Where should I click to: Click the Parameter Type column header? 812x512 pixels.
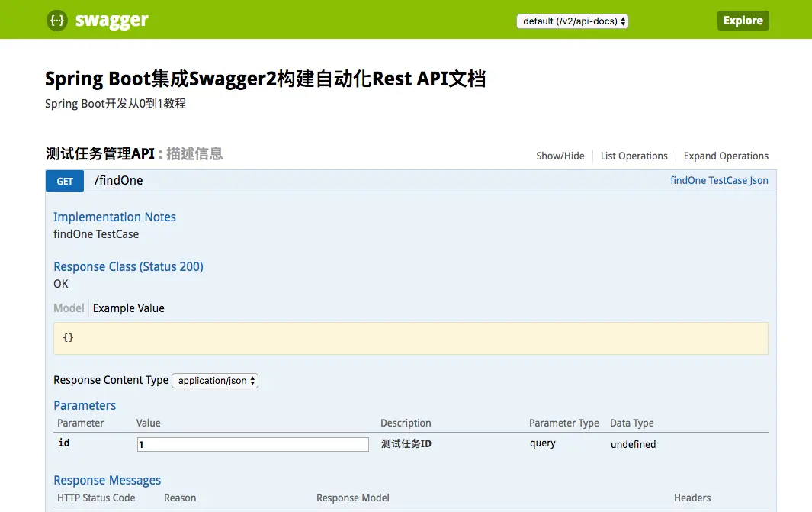tap(564, 423)
